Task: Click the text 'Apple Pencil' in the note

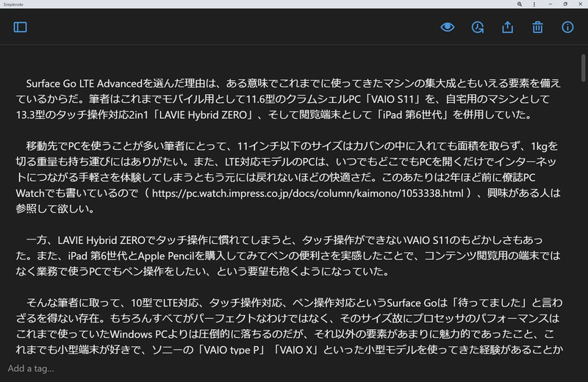Action: click(x=166, y=256)
